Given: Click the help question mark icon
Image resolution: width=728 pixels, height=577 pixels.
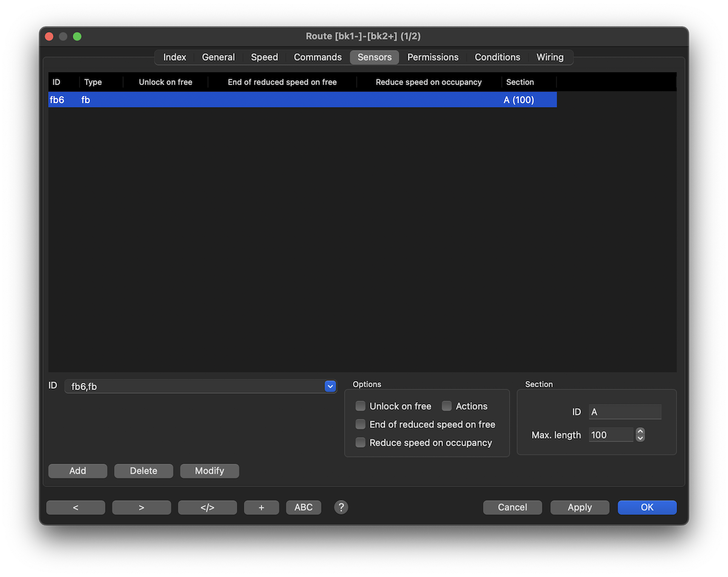Looking at the screenshot, I should [342, 507].
